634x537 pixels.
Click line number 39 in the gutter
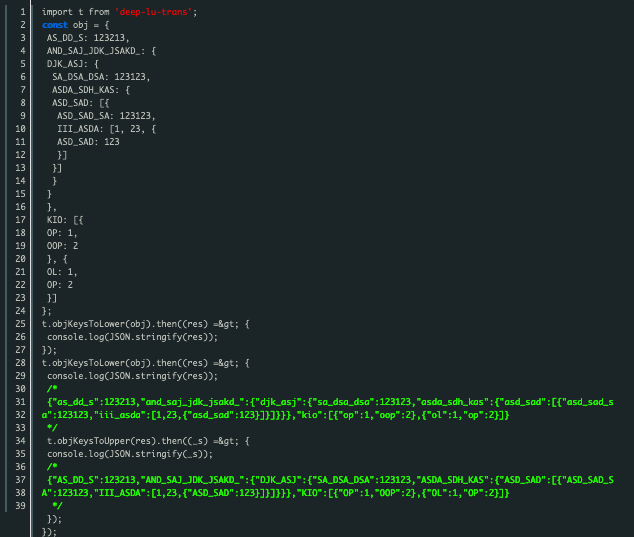coord(20,506)
